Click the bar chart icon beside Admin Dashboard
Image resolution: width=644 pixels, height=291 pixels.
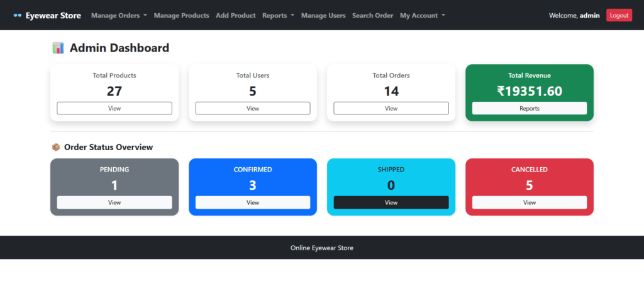(x=58, y=48)
